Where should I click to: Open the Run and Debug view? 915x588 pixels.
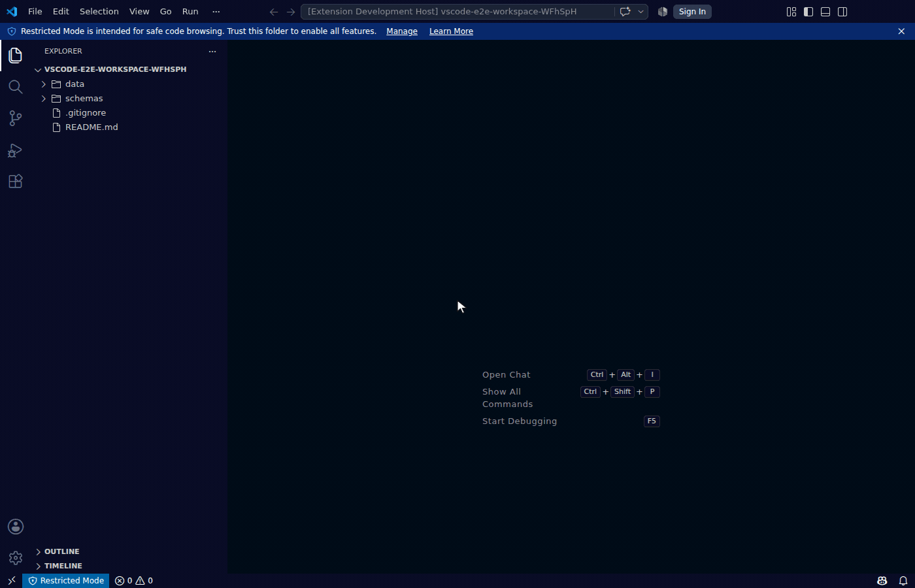pyautogui.click(x=16, y=150)
